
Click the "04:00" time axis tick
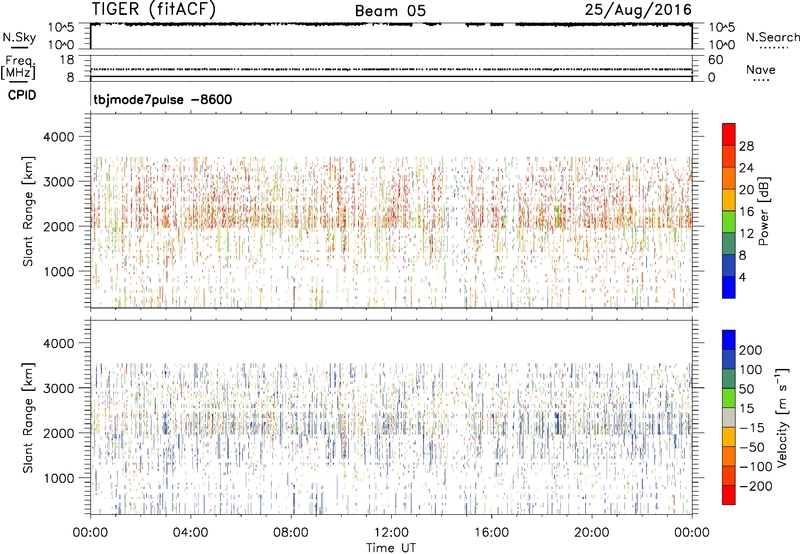tap(190, 533)
